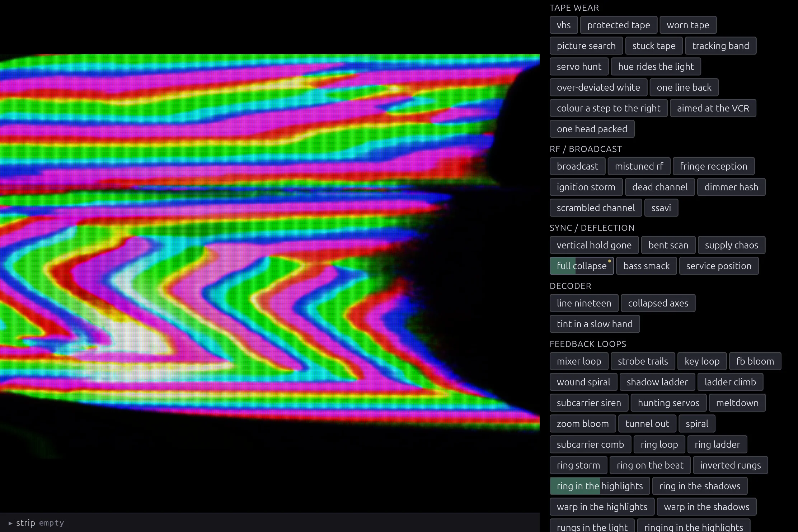Apply the service position preset
The height and width of the screenshot is (532, 798).
point(719,266)
